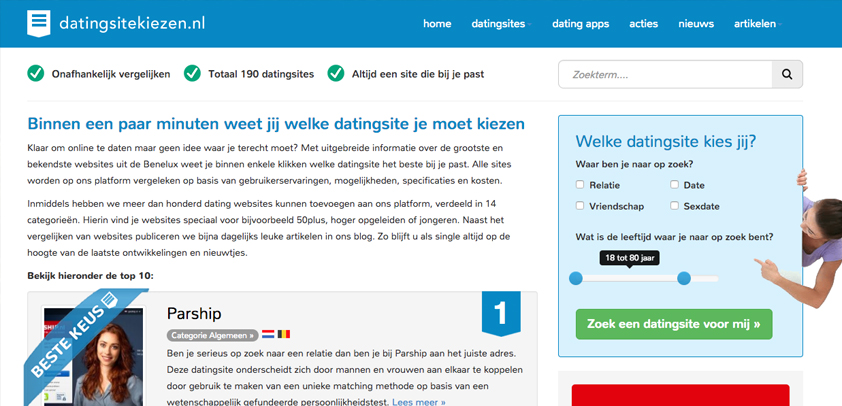
Task: Click the 'Welke datingsite kies jij?' heading
Action: [x=666, y=142]
